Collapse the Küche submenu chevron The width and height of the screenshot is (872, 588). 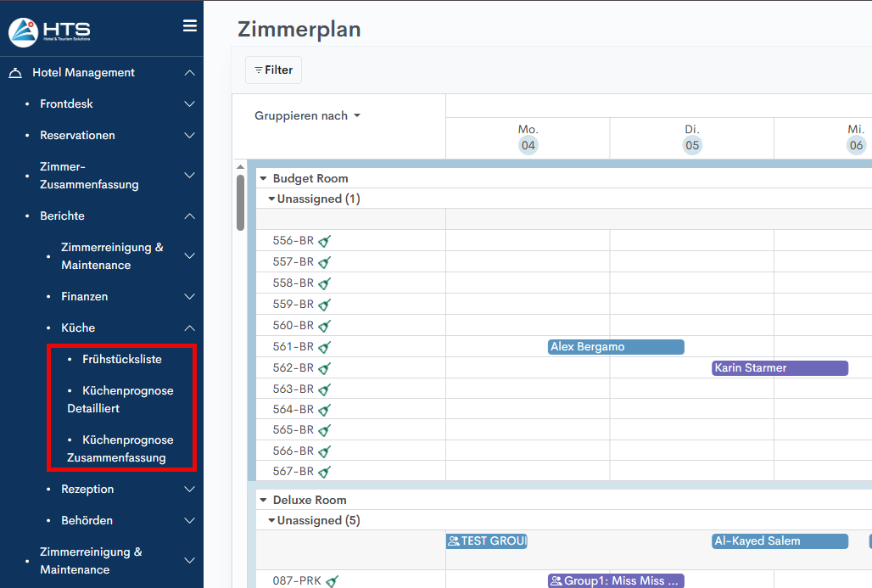(190, 328)
